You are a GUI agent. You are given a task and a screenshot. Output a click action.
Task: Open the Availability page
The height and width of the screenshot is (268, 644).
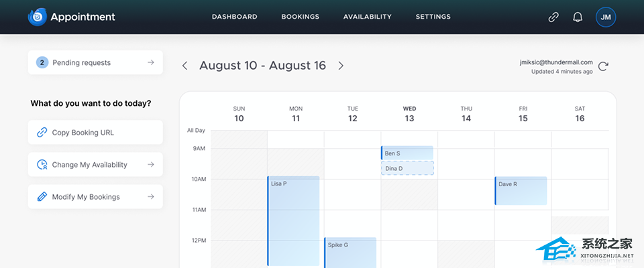point(367,17)
